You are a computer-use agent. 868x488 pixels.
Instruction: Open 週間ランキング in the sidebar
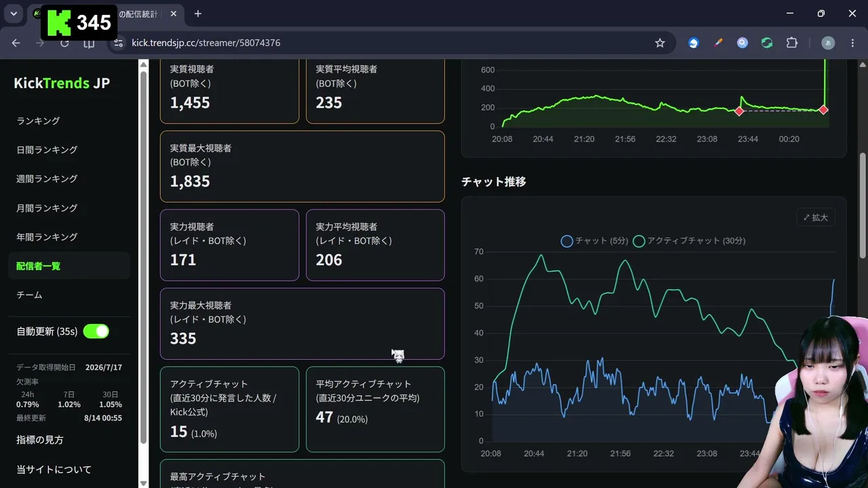click(47, 179)
